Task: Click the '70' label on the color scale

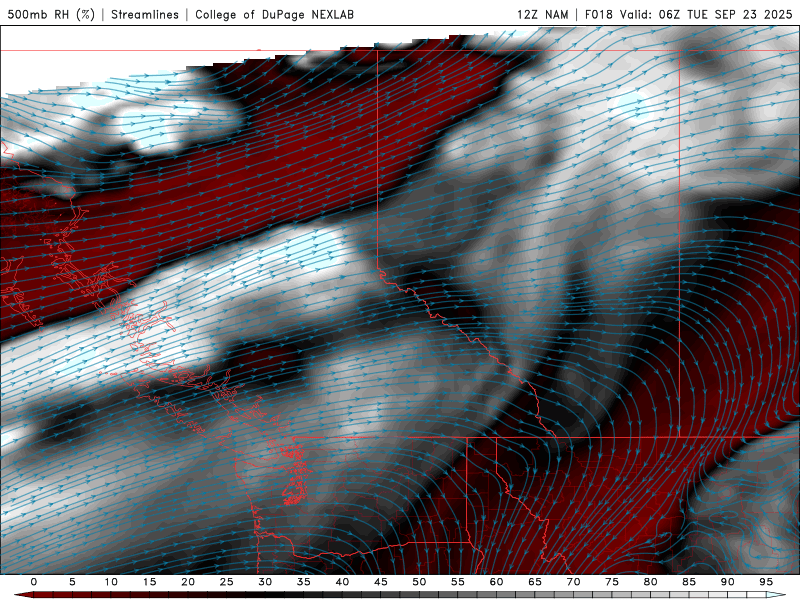Action: coord(573,582)
